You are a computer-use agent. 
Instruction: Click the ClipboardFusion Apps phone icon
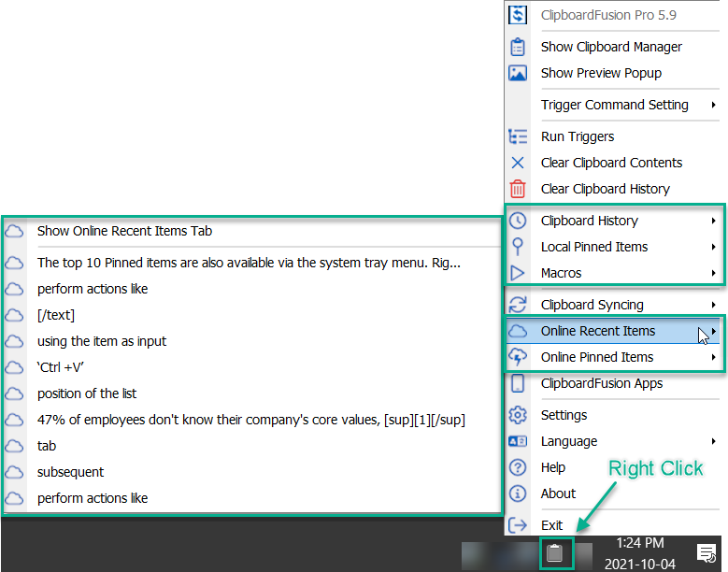point(517,383)
